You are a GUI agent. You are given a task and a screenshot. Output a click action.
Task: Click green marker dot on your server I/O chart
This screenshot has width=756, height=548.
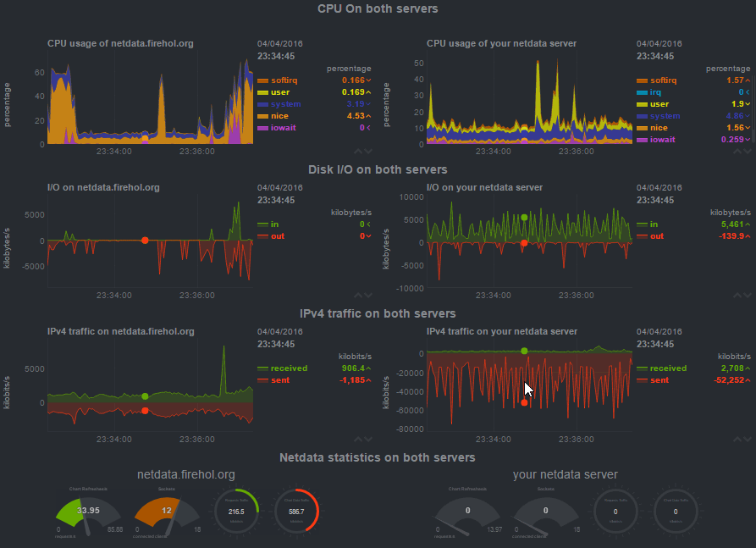[x=524, y=218]
